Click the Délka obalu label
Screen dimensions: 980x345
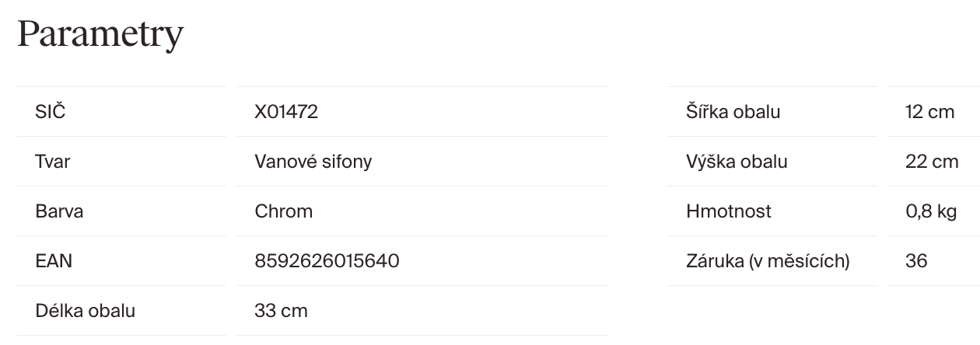coord(86,311)
